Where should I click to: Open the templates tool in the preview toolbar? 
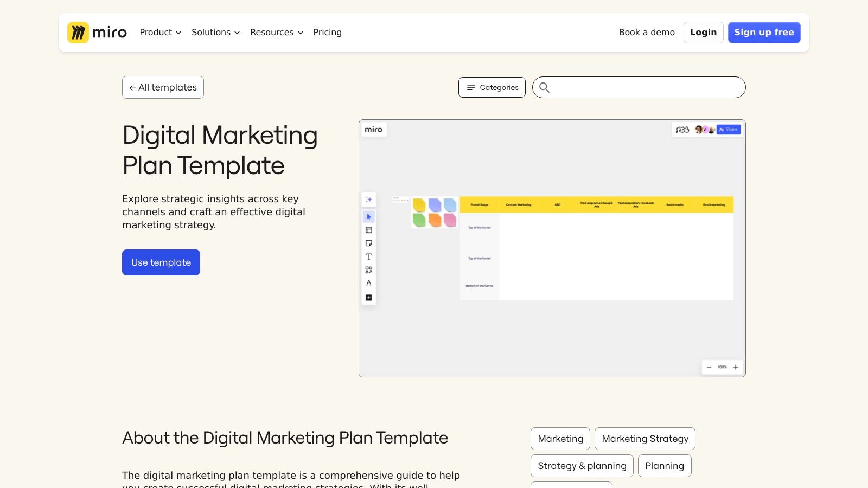[x=369, y=230]
